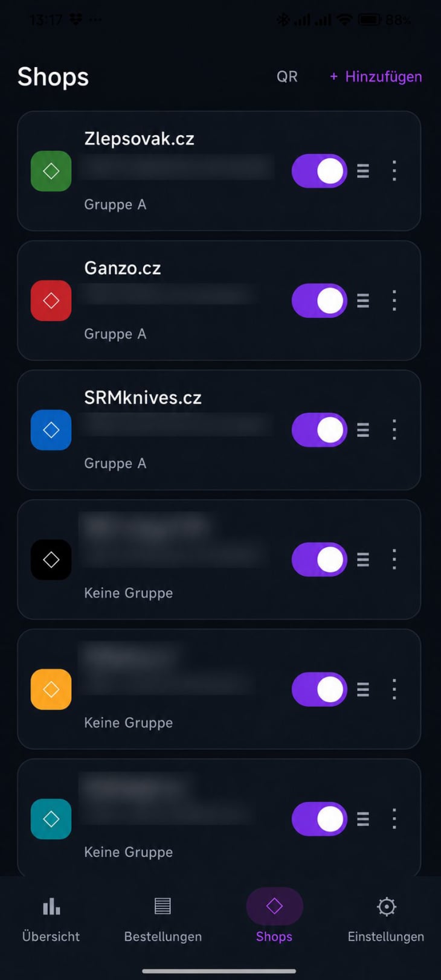
Task: Grab the reorder handle for Zlepsovak.cz
Action: click(x=363, y=171)
